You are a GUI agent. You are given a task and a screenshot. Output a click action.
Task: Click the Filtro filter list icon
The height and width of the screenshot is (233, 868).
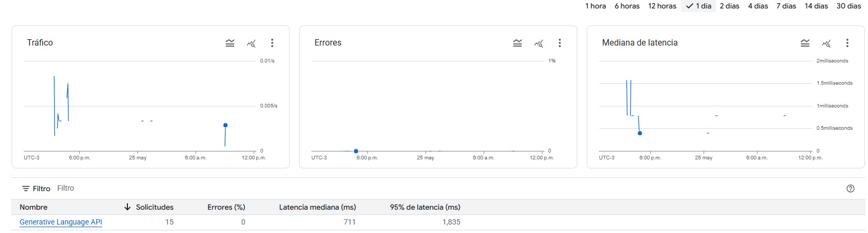click(x=25, y=189)
